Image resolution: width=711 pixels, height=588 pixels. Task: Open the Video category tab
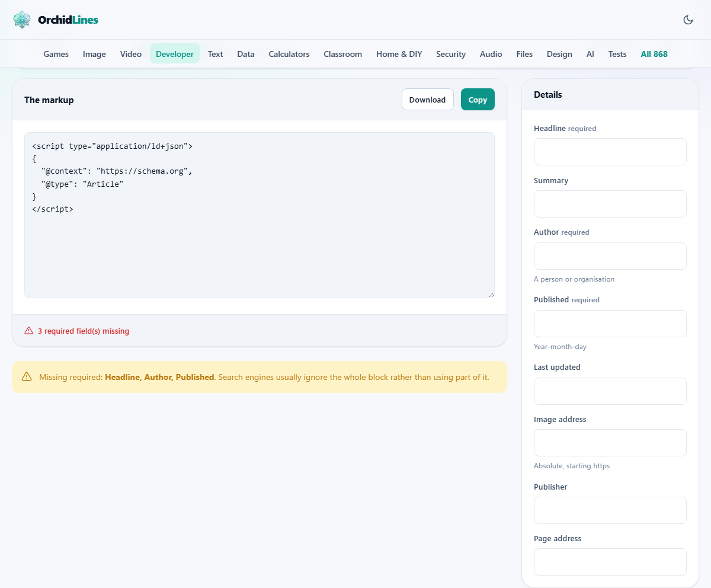pyautogui.click(x=131, y=54)
